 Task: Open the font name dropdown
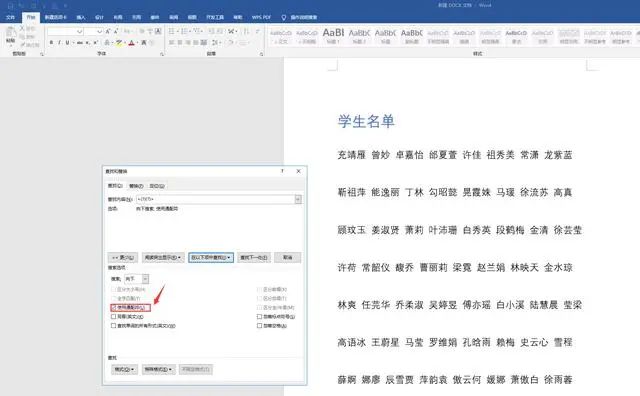click(80, 31)
